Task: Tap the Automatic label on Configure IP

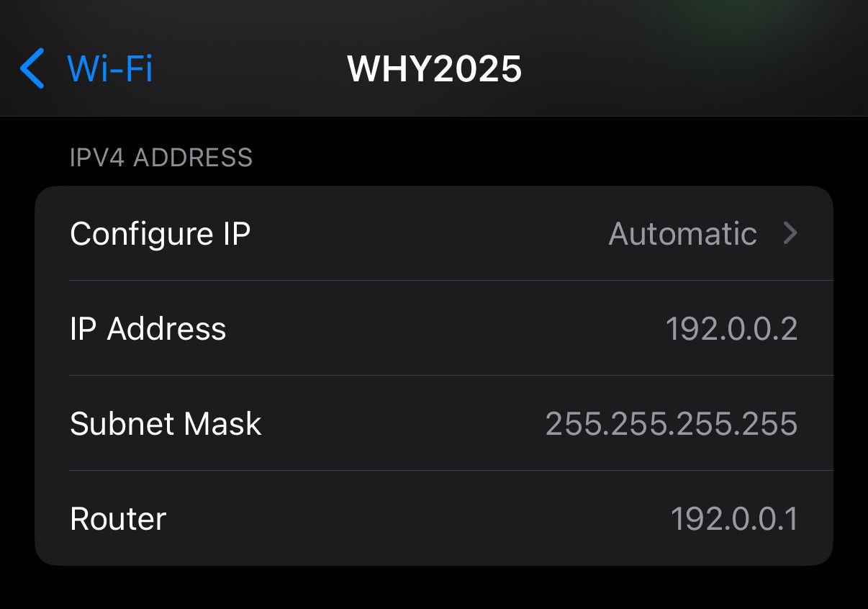Action: tap(682, 233)
